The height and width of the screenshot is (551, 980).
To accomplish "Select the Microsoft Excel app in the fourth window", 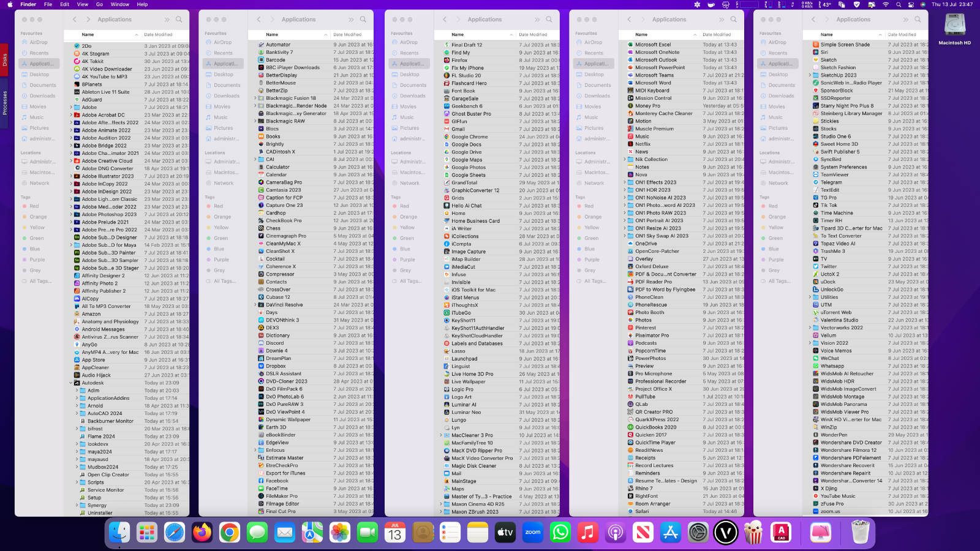I will click(653, 45).
